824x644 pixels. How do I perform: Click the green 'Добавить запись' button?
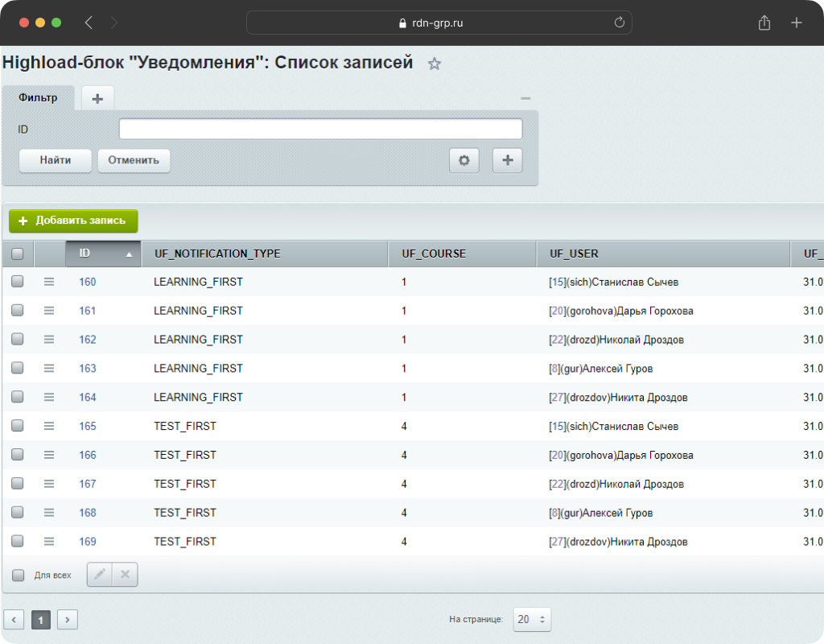point(73,221)
